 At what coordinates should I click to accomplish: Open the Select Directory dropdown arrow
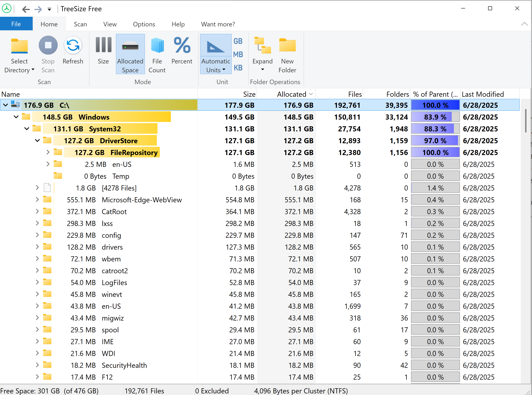(33, 70)
